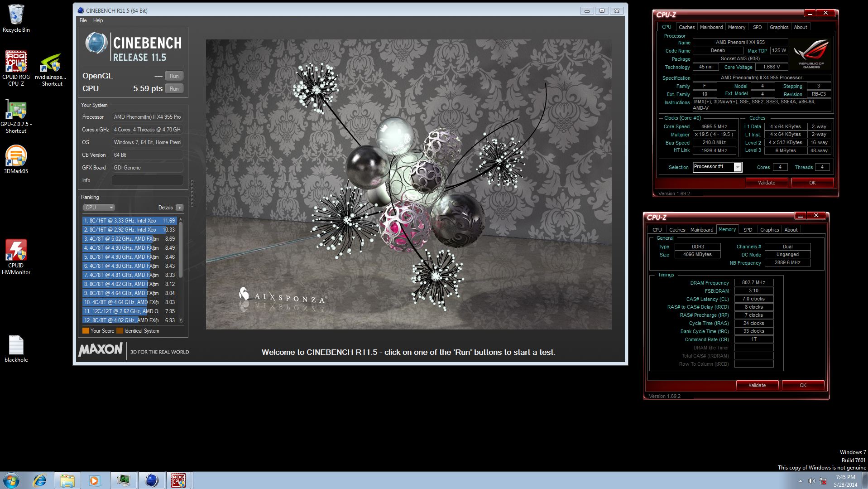Click the Cinebench logo sphere icon
This screenshot has width=868, height=489.
96,44
